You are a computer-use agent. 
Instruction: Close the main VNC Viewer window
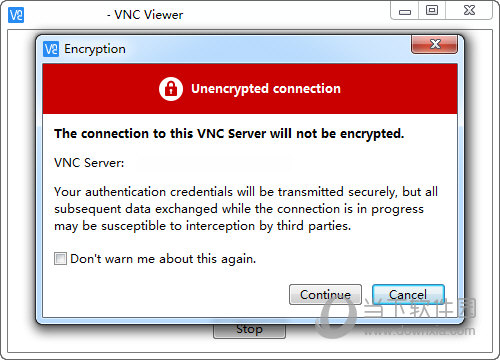click(x=469, y=11)
